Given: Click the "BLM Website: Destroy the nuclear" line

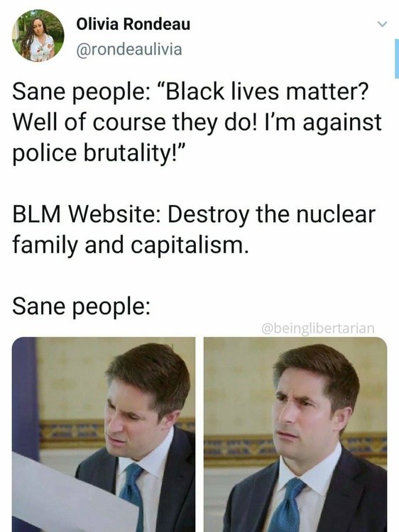Looking at the screenshot, I should (x=194, y=214).
